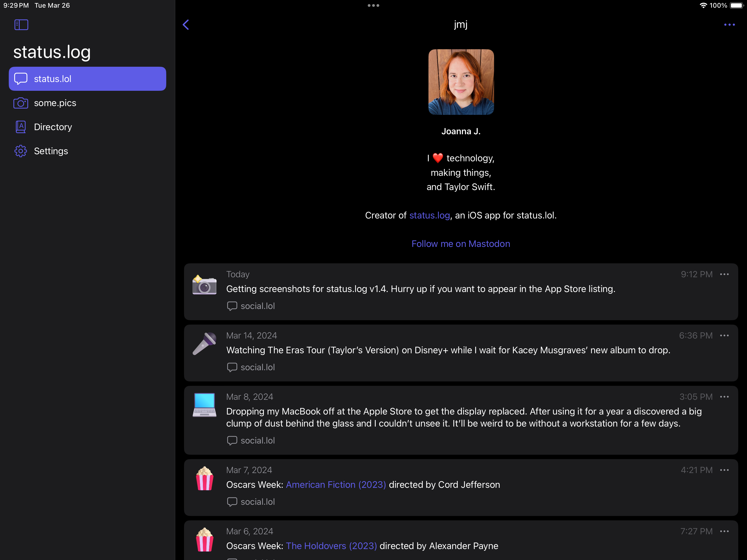Click the Mar 14, 2024 date label
747x560 pixels.
pos(252,336)
